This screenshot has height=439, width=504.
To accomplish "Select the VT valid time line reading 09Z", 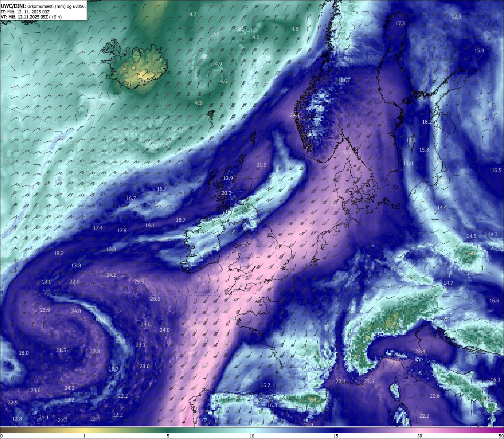I will coord(31,17).
